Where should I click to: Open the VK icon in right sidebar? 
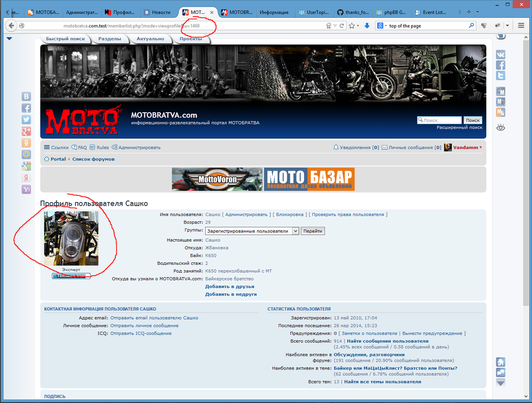click(x=501, y=55)
